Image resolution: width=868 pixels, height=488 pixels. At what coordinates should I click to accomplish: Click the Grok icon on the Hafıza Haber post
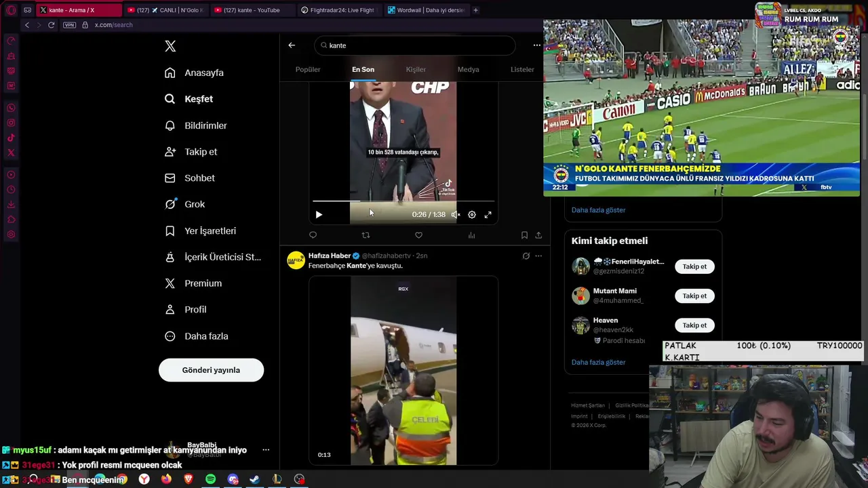pyautogui.click(x=526, y=256)
